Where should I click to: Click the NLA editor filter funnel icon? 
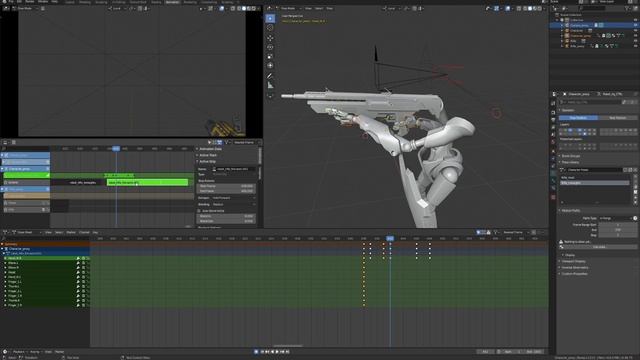(227, 142)
